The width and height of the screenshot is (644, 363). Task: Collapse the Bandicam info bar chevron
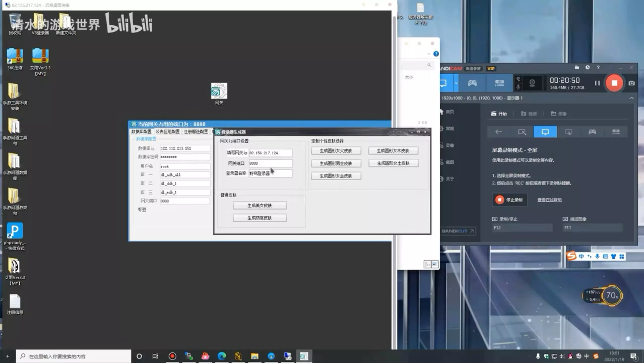pyautogui.click(x=631, y=98)
